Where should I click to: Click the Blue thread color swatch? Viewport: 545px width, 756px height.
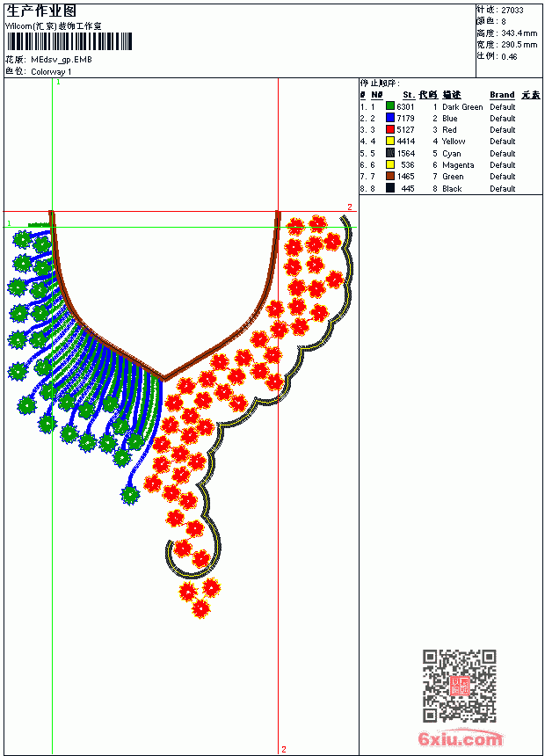(390, 118)
